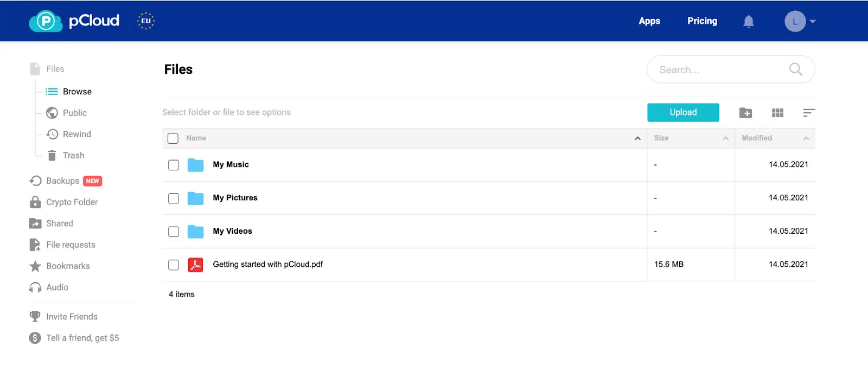Screen dimensions: 868x365
Task: Open the My Pictures folder name
Action: tap(235, 197)
